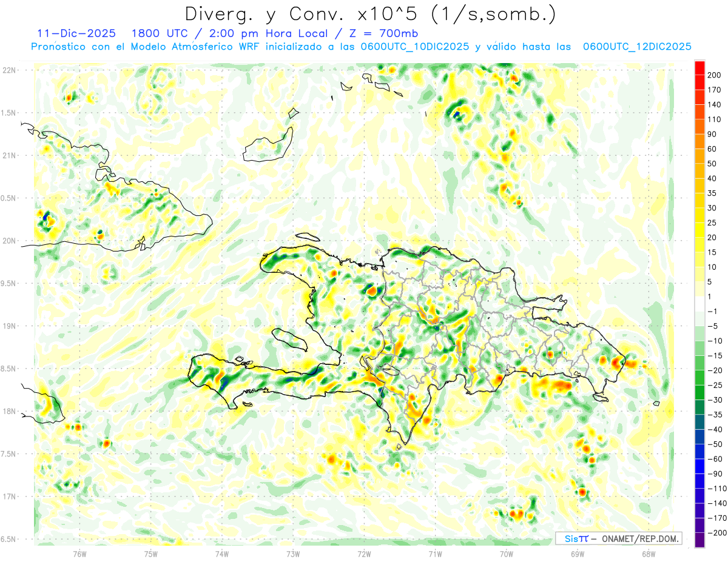This screenshot has width=728, height=562.
Task: Click the '-30' legend value
Action: [x=715, y=401]
